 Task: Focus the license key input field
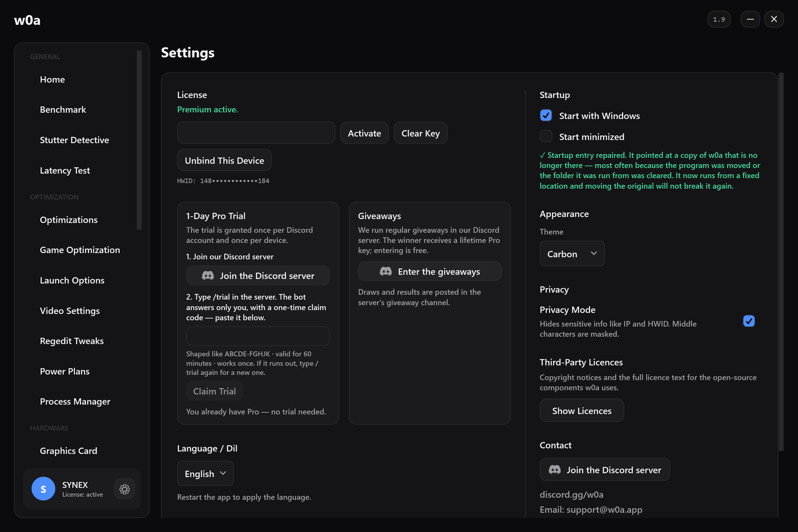(256, 133)
